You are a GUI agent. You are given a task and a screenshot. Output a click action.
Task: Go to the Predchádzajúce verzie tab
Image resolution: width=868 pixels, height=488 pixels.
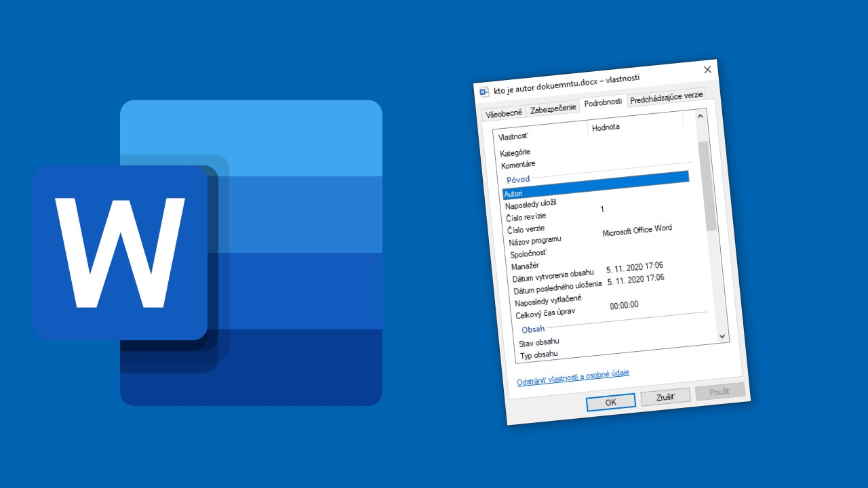[666, 98]
